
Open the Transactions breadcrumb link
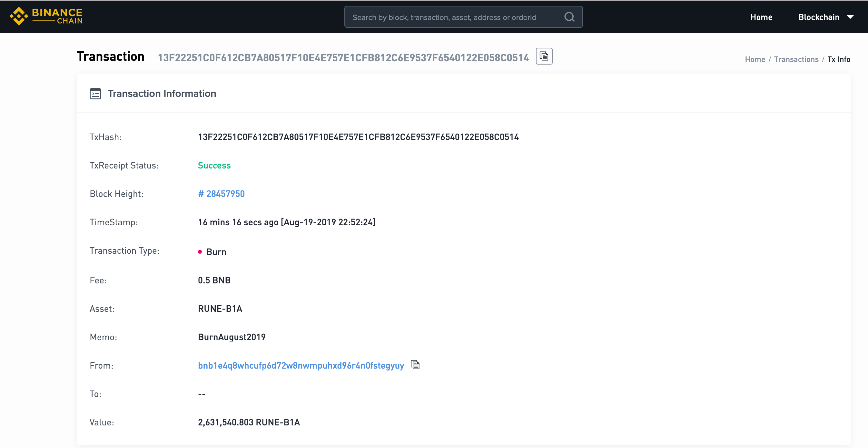click(x=796, y=59)
